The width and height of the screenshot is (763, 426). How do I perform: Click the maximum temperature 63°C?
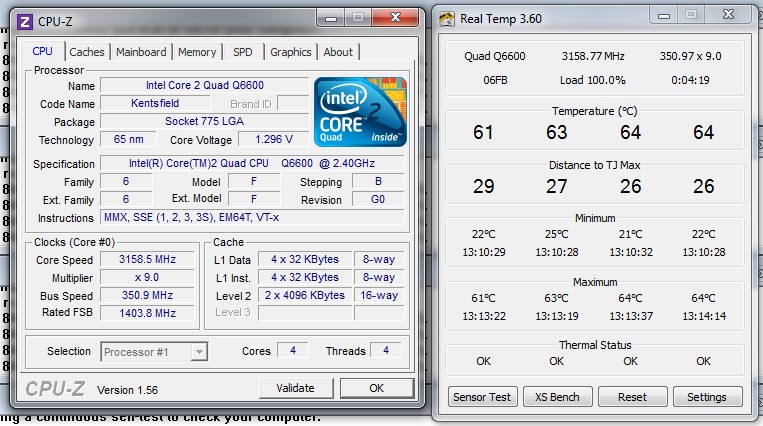click(x=557, y=298)
